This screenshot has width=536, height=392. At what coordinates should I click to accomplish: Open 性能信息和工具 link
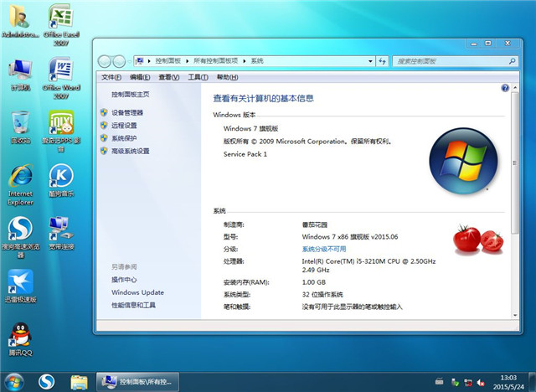click(133, 305)
